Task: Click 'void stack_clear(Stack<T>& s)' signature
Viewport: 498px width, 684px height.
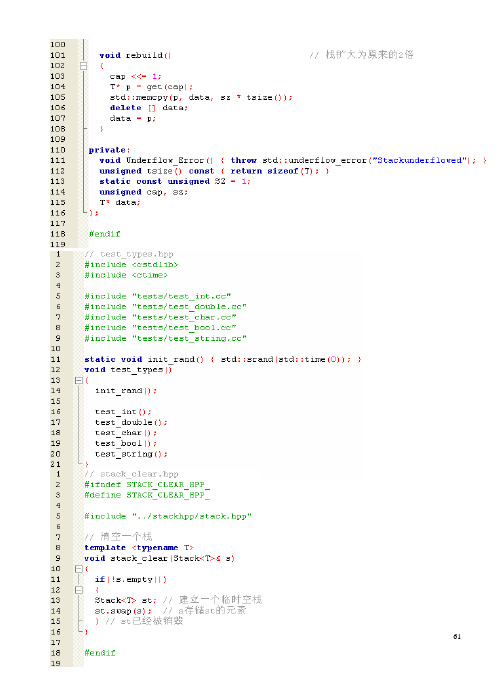Action: coord(160,558)
